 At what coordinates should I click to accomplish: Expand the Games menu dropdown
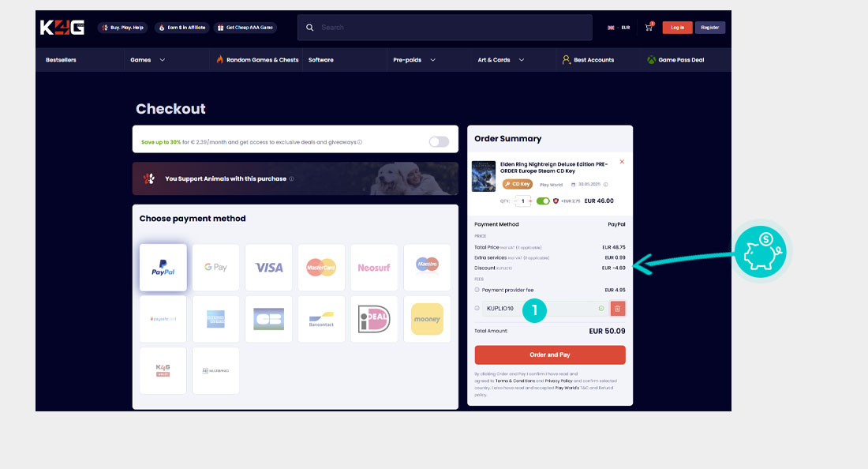[148, 60]
